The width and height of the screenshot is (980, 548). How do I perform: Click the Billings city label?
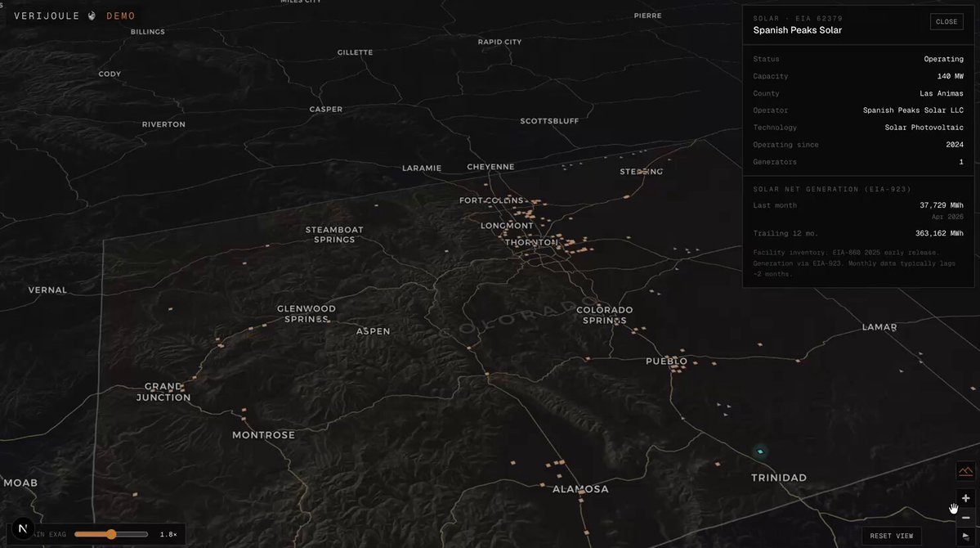pos(147,32)
